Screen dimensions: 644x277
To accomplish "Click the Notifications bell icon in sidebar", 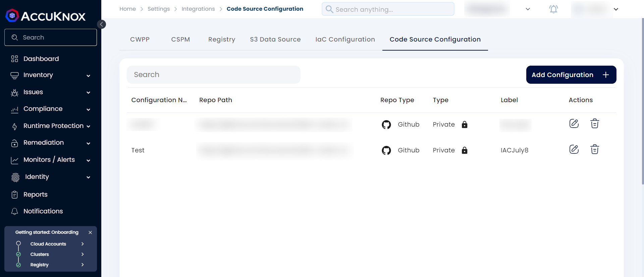I will [x=14, y=211].
